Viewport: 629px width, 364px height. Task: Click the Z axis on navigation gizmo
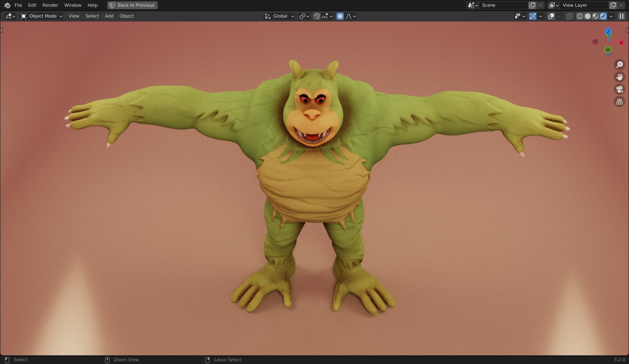pos(608,32)
